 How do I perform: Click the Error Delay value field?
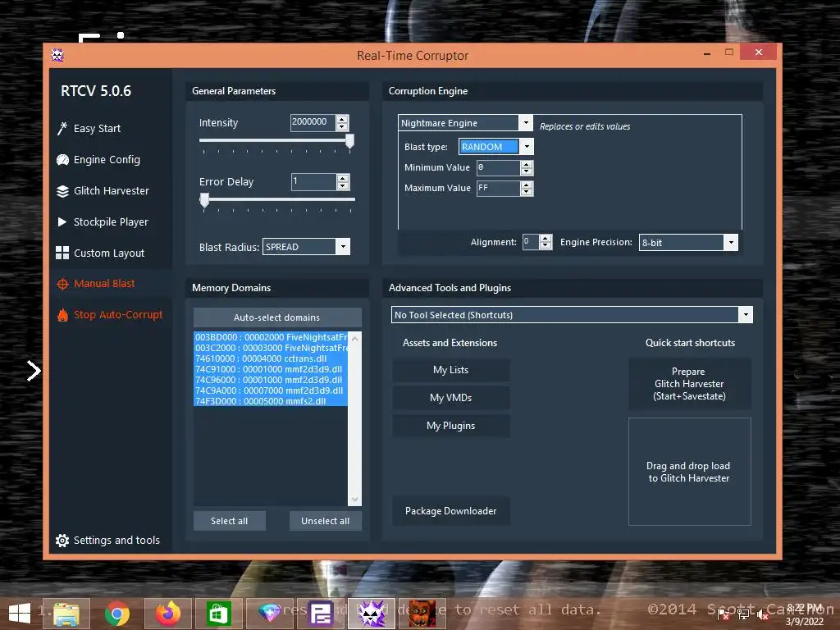(x=313, y=181)
